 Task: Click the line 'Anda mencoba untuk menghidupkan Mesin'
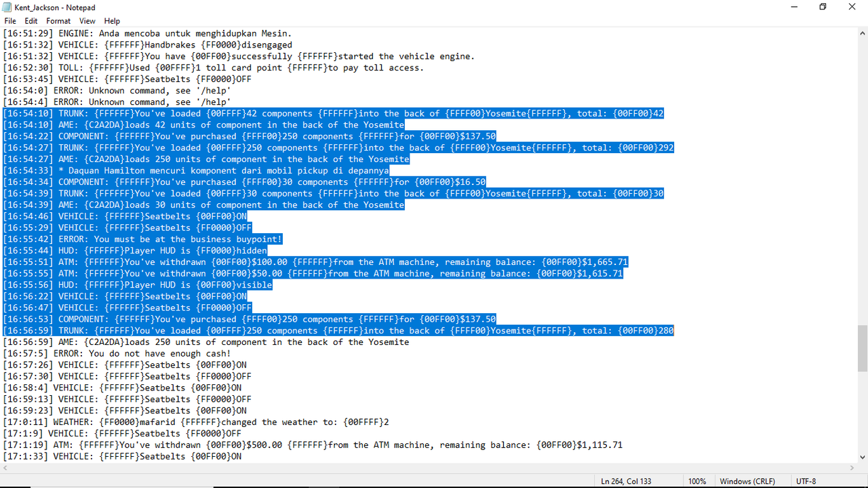tap(147, 33)
